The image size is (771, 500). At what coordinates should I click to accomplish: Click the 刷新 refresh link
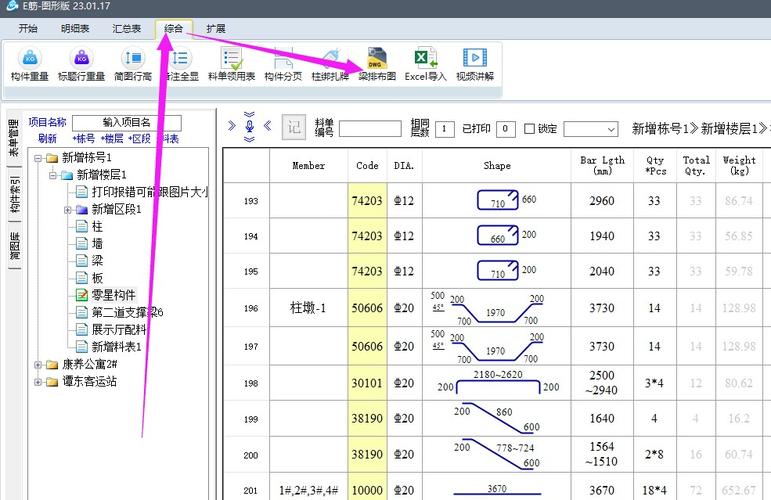[47, 139]
